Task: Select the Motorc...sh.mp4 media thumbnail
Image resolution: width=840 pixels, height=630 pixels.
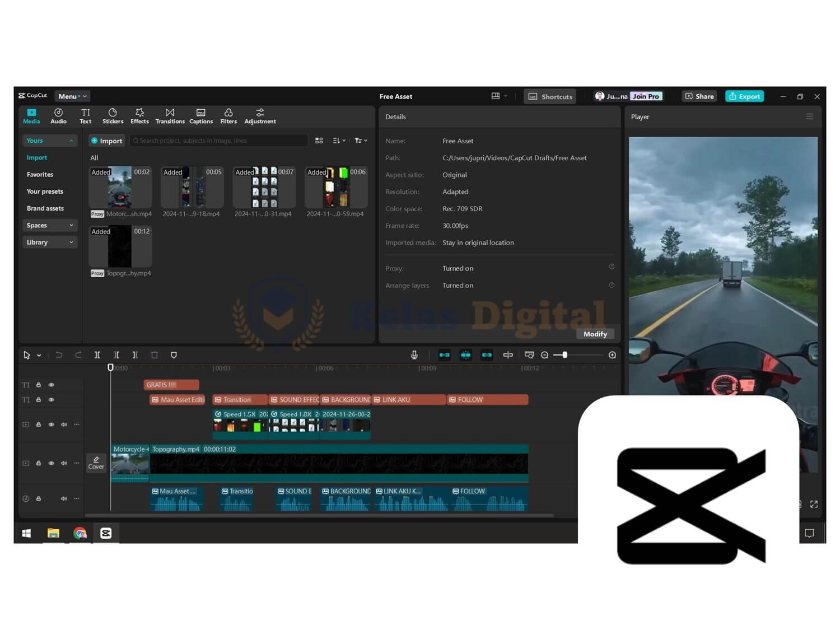Action: tap(120, 187)
